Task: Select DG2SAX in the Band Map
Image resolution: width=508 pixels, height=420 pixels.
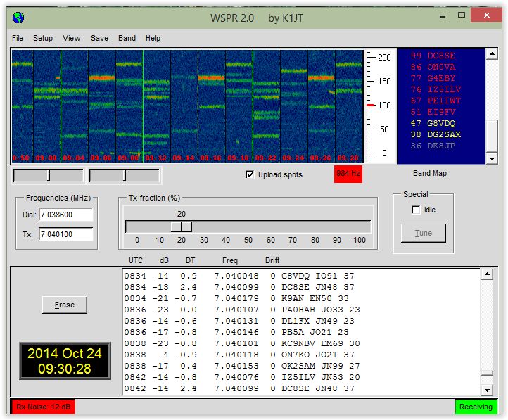Action: 436,134
